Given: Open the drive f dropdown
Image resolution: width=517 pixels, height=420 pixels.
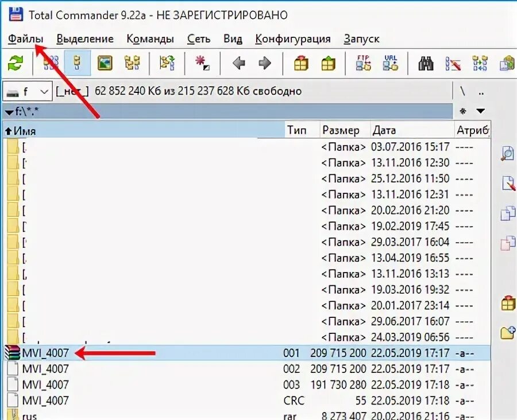Looking at the screenshot, I should point(28,91).
